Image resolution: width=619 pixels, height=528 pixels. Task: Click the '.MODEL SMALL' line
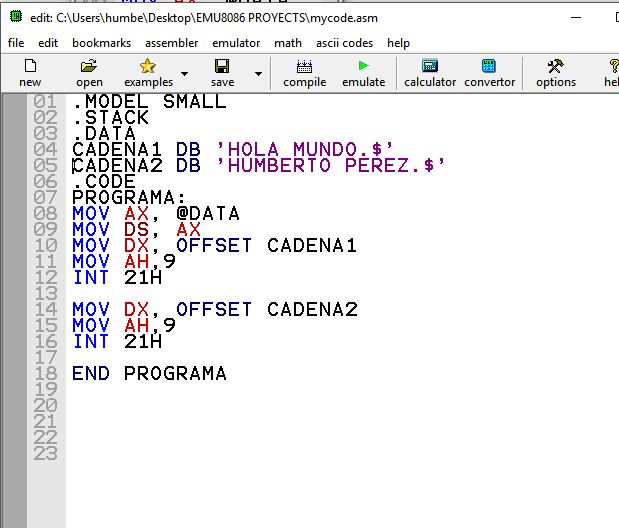(150, 101)
